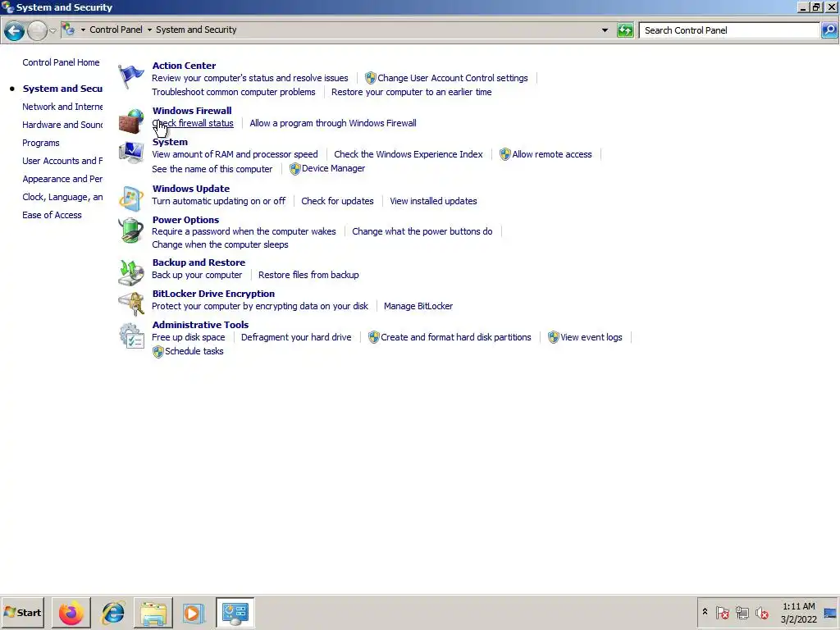Click Free up disk space link
The image size is (840, 630).
pos(188,337)
